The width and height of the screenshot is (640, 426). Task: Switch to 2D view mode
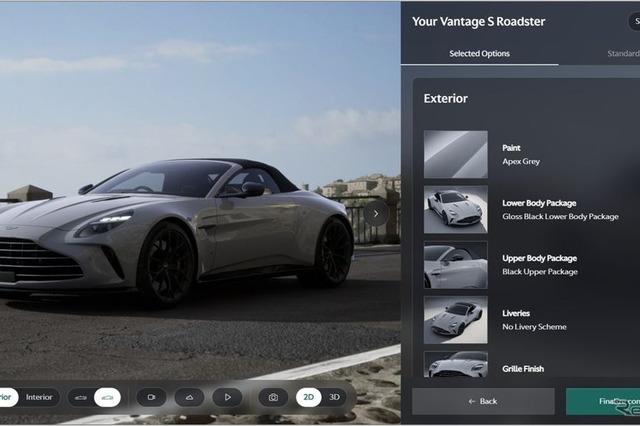pos(309,397)
